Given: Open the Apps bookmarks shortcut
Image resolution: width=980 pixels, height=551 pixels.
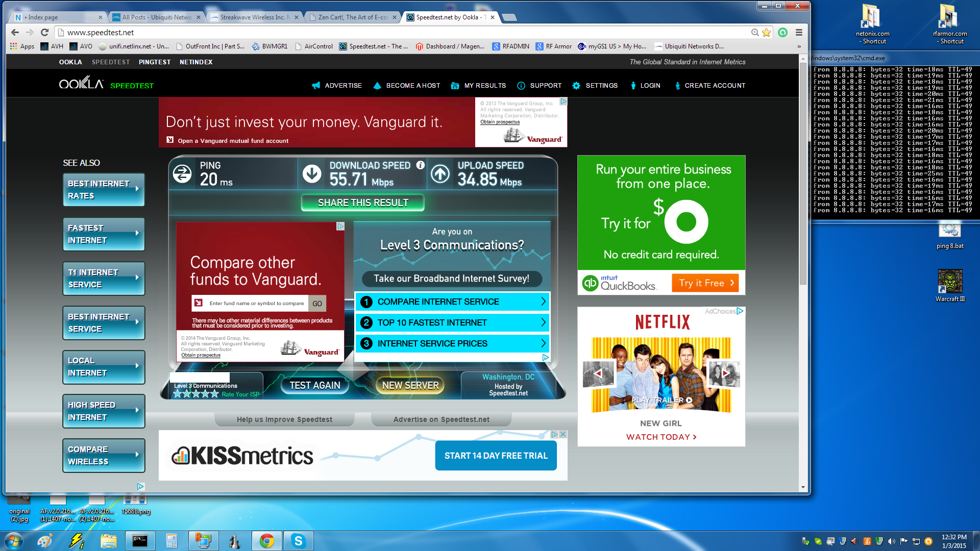Looking at the screenshot, I should pyautogui.click(x=22, y=46).
